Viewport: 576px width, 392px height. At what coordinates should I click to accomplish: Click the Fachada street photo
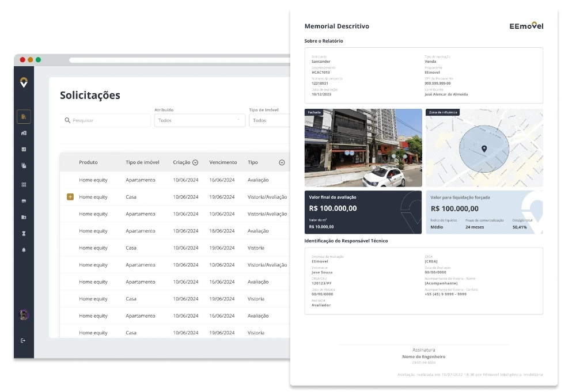click(363, 148)
